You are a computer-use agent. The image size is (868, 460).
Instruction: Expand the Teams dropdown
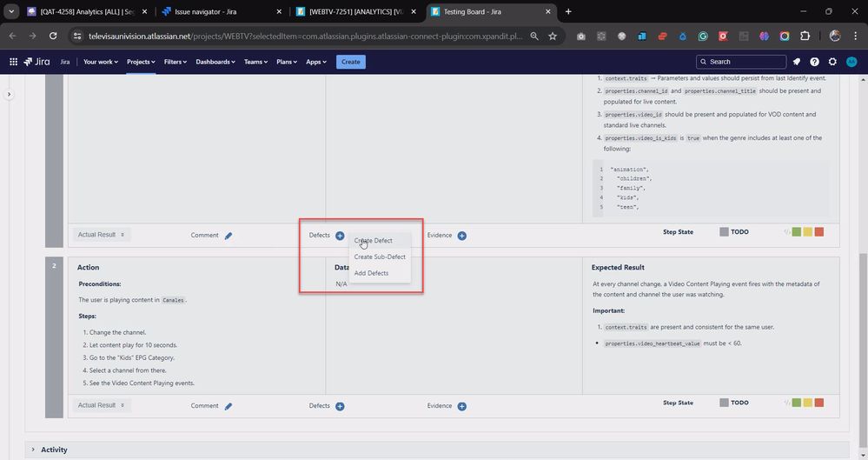[x=255, y=62]
